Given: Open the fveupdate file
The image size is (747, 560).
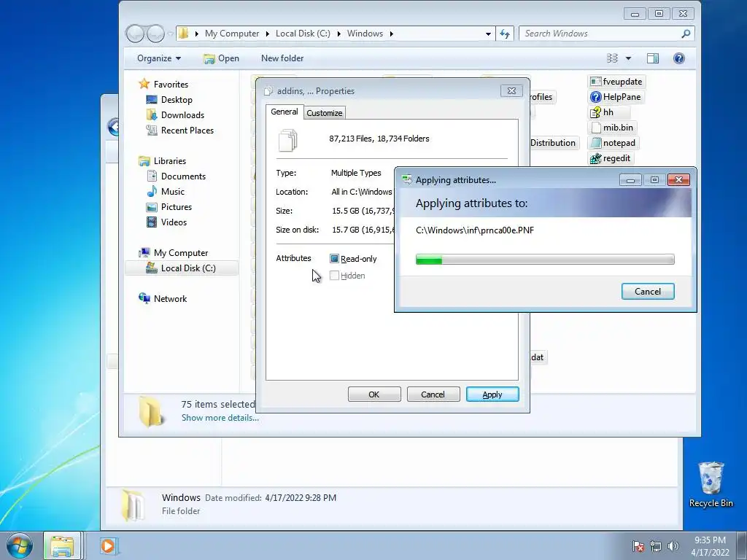Looking at the screenshot, I should pyautogui.click(x=616, y=82).
